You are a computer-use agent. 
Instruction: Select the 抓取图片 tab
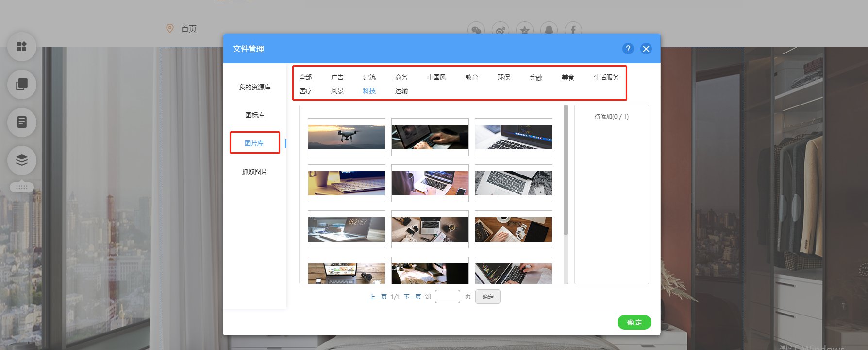pyautogui.click(x=255, y=172)
